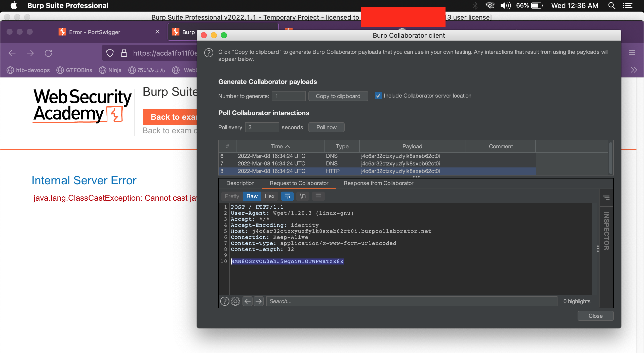
Task: Click the help question mark at dialog top
Action: click(209, 53)
